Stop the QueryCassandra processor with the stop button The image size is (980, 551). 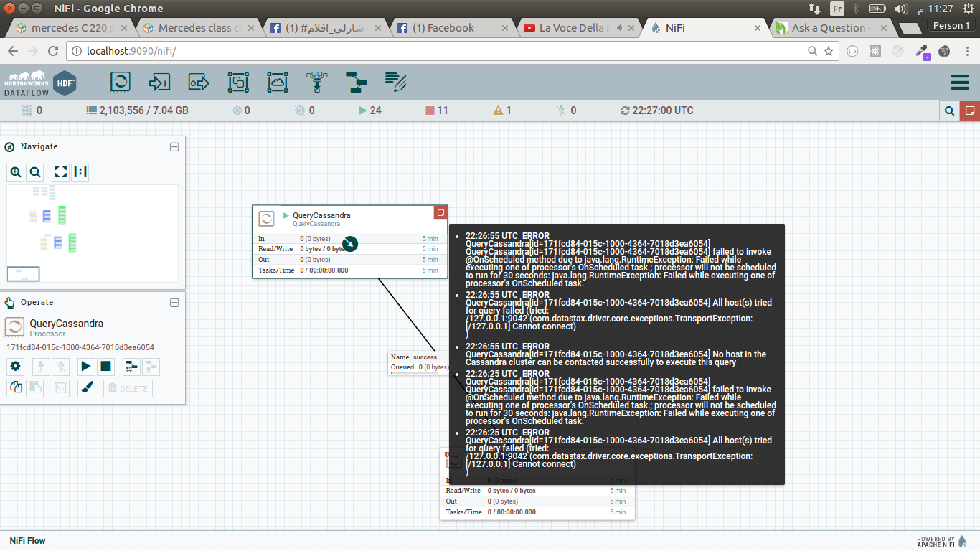point(105,367)
